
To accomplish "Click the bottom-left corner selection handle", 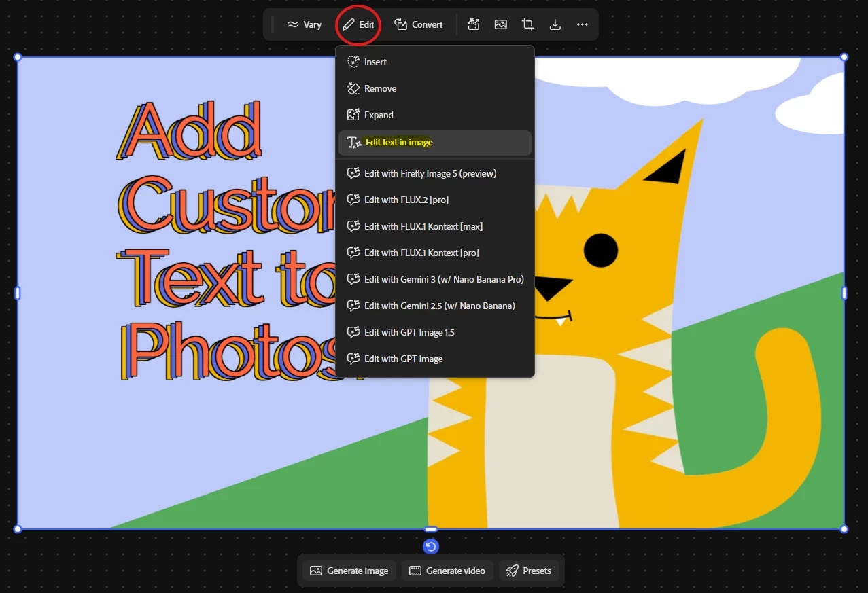I will 18,529.
